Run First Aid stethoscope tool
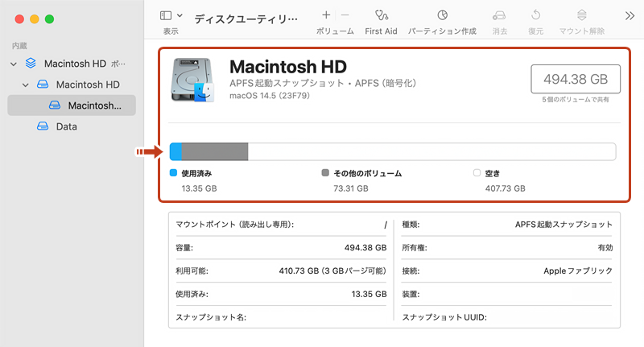Image resolution: width=644 pixels, height=347 pixels. pyautogui.click(x=381, y=15)
